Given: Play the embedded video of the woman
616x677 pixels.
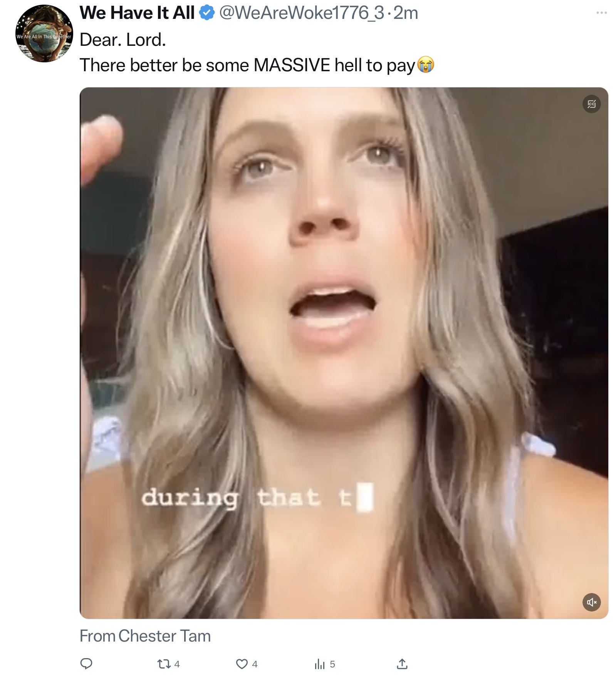Looking at the screenshot, I should click(344, 353).
